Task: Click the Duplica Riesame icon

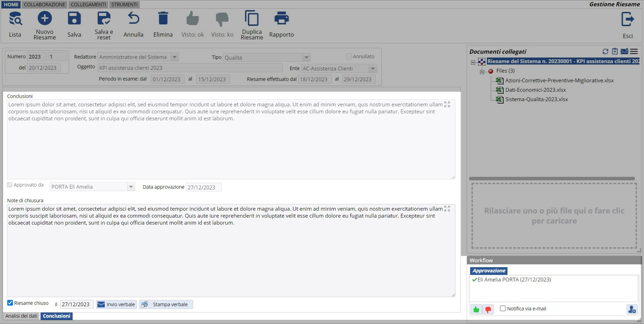Action: tap(251, 18)
